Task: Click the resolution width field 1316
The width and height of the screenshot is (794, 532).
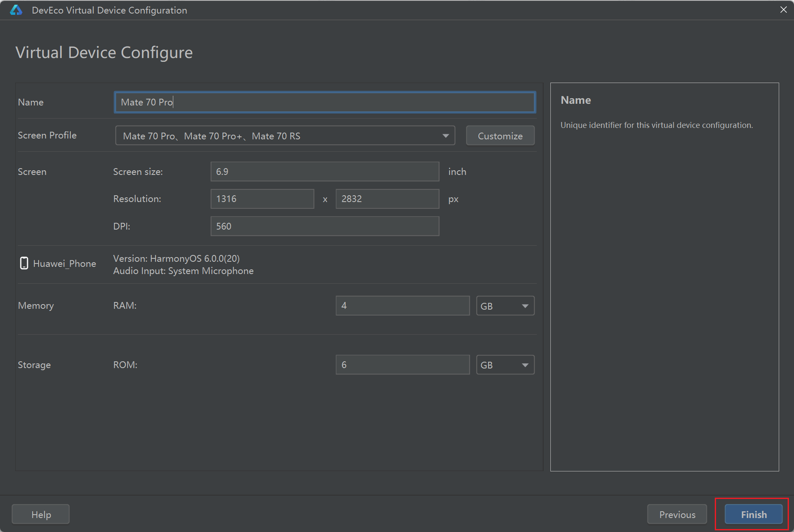Action: (x=262, y=199)
